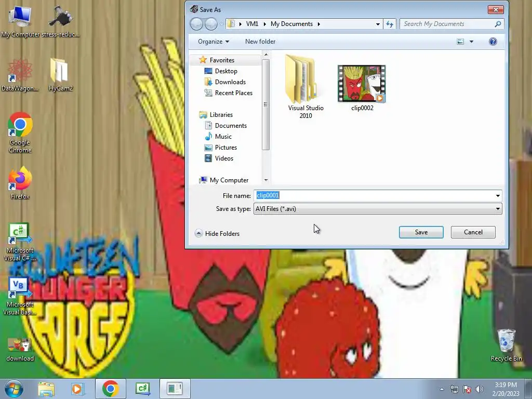Open HyCam2 folder on desktop
532x399 pixels.
click(60, 75)
